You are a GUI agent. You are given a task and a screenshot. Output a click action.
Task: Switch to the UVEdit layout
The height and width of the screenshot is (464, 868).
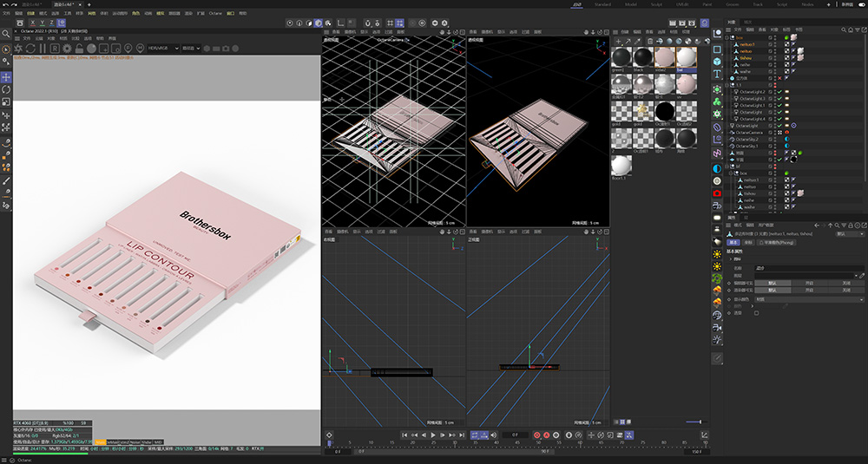coord(682,4)
